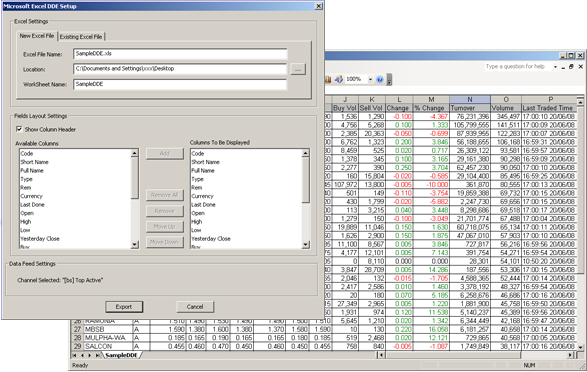Image resolution: width=587 pixels, height=372 pixels.
Task: Switch to the Existing Excel File tab
Action: click(81, 37)
